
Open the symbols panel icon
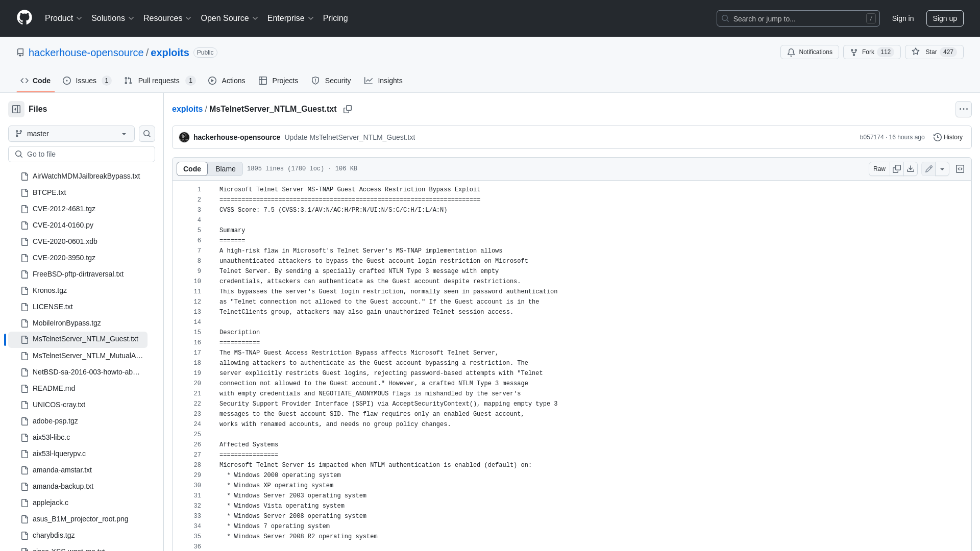coord(960,169)
